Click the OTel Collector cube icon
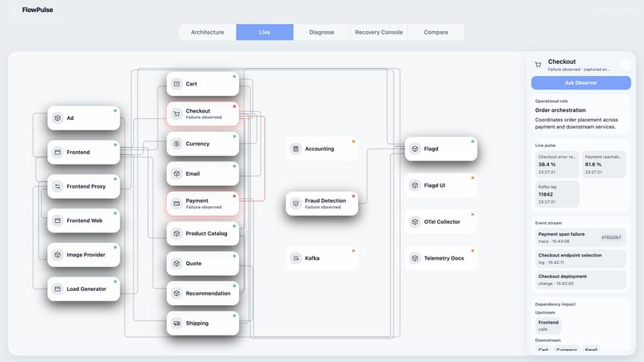This screenshot has width=644, height=362. click(x=415, y=222)
